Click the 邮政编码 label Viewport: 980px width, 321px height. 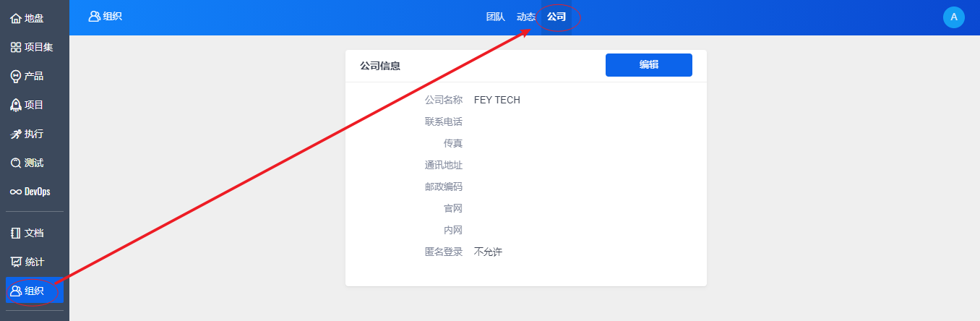(444, 187)
